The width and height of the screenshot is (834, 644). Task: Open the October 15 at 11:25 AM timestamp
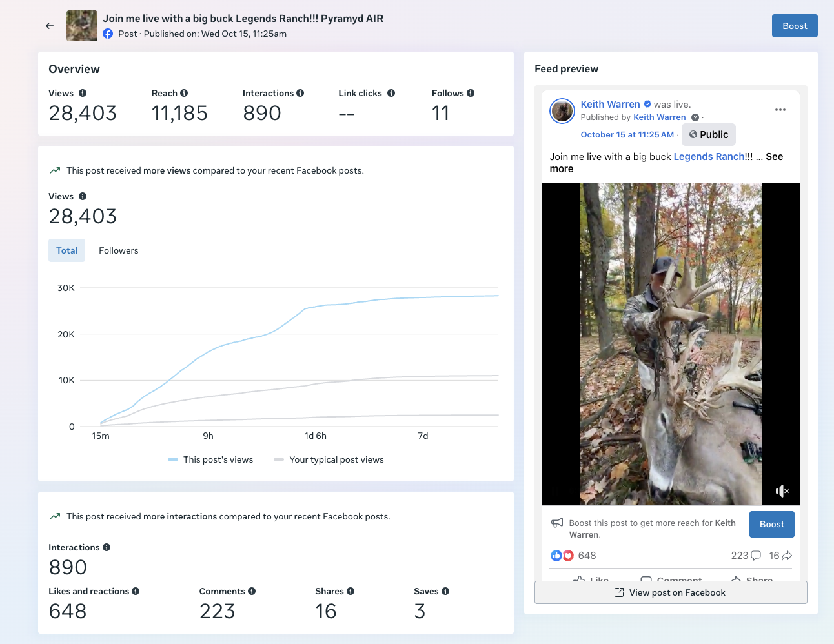627,135
